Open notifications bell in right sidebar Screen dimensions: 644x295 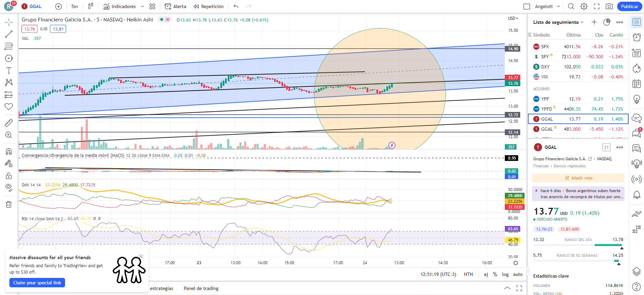[x=637, y=195]
